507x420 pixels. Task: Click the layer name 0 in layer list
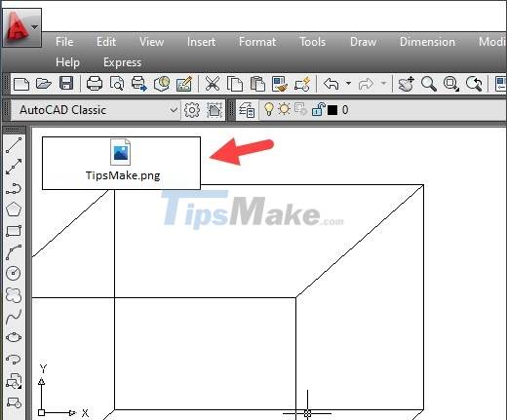point(345,110)
